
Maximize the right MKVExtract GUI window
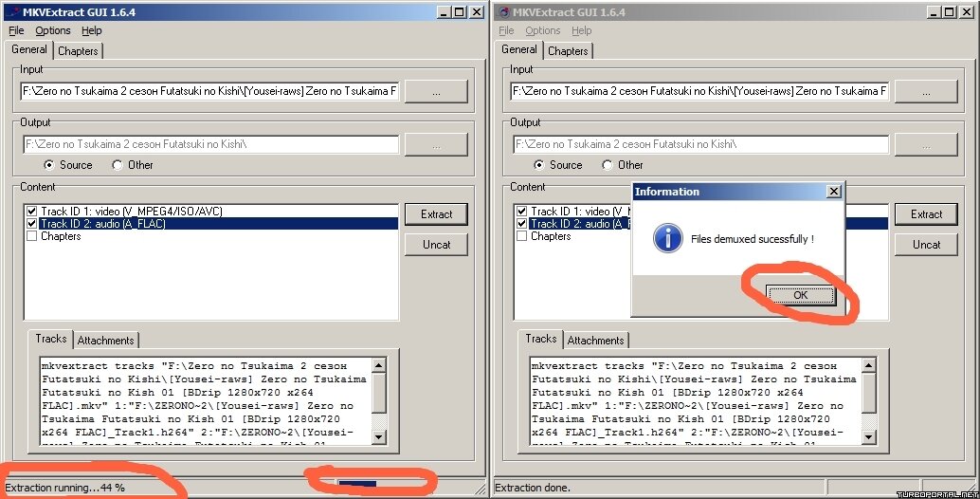pos(950,12)
